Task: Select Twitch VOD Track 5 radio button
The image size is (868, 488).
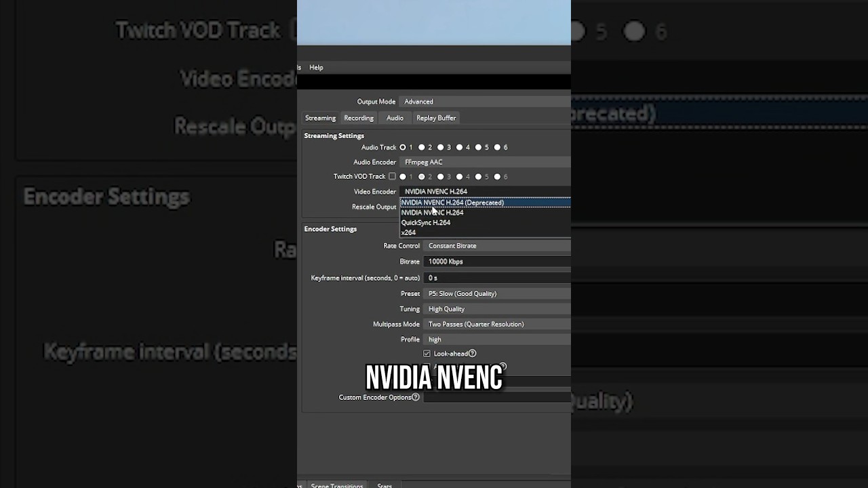Action: click(479, 177)
